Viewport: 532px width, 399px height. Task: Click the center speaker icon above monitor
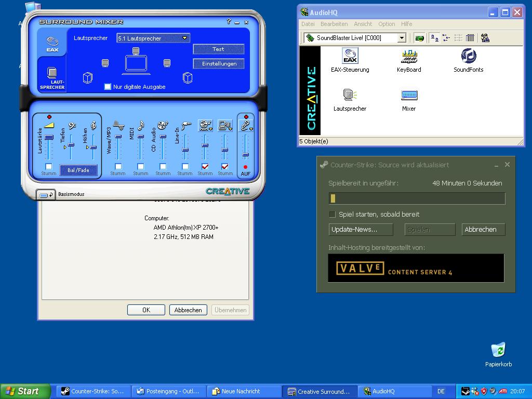(x=136, y=50)
